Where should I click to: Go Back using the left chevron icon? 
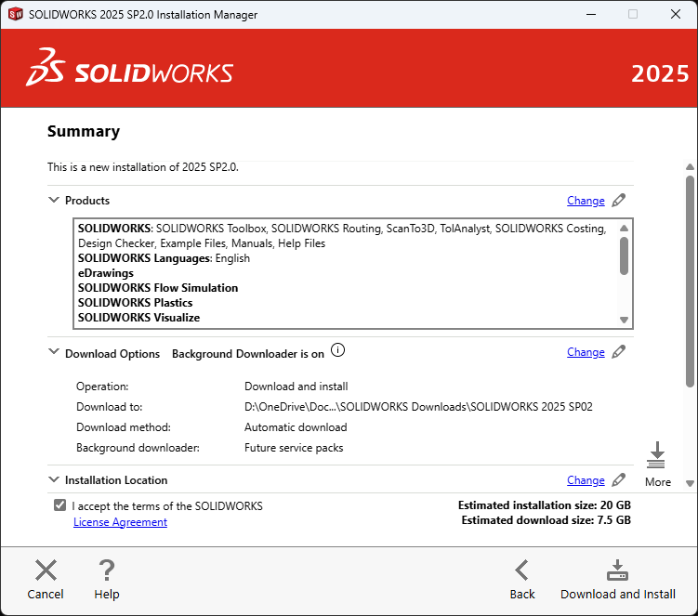522,570
